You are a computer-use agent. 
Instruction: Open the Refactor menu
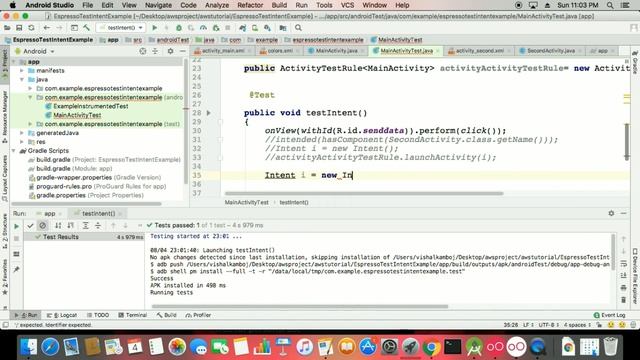[250, 5]
